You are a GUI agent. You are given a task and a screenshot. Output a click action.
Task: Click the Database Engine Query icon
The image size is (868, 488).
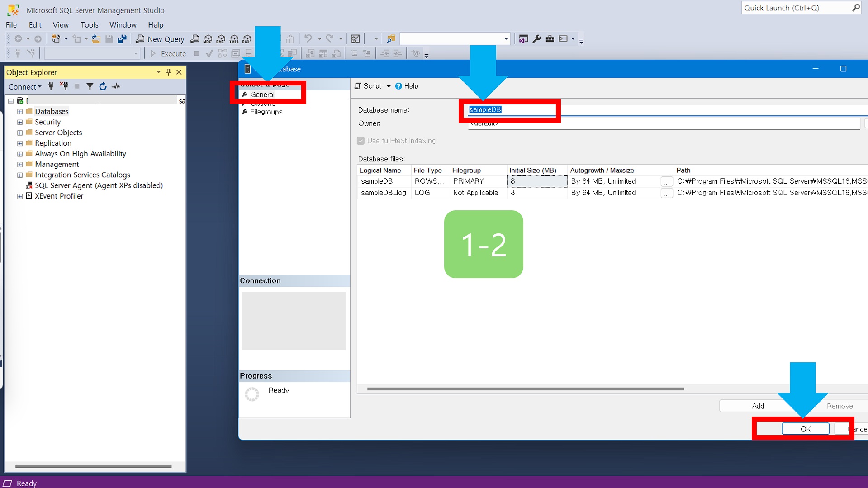(195, 39)
